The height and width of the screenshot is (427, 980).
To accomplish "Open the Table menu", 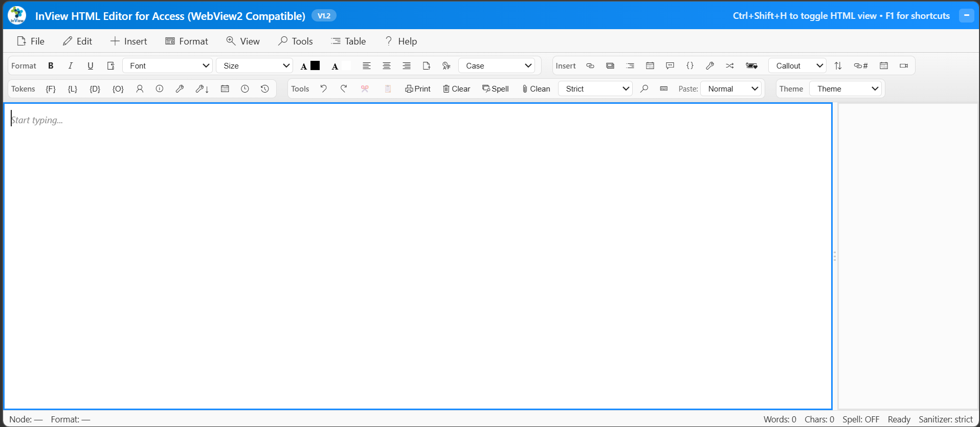I will [x=348, y=41].
